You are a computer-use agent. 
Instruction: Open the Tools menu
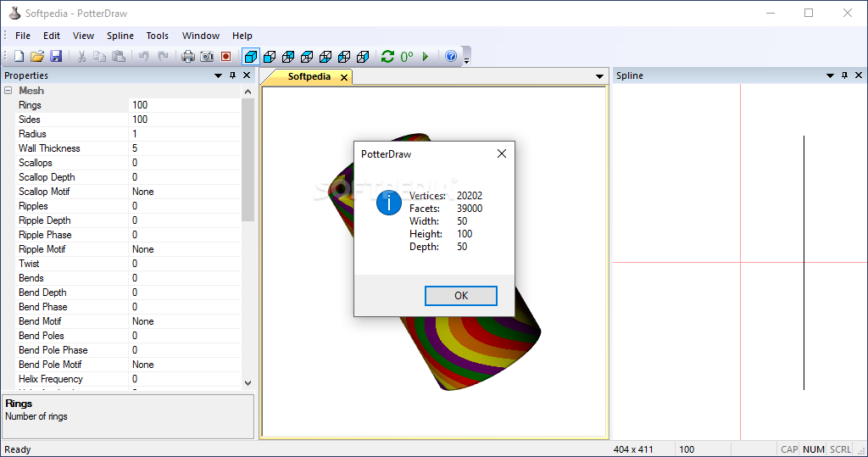(157, 36)
